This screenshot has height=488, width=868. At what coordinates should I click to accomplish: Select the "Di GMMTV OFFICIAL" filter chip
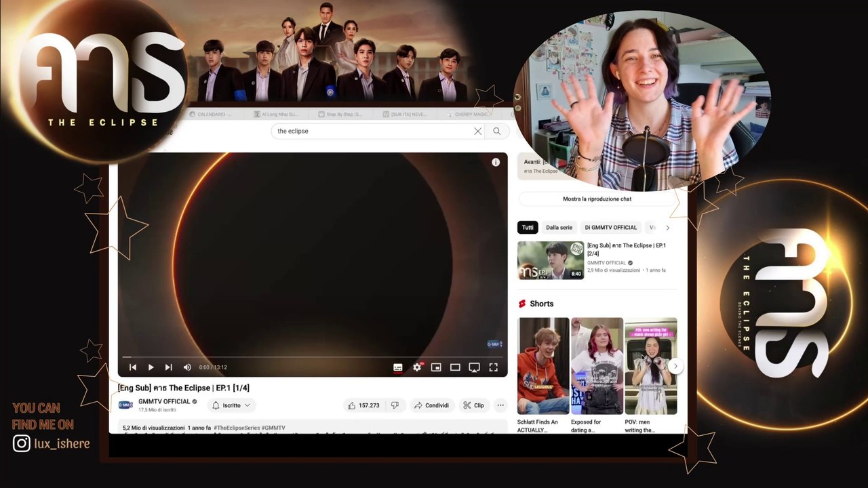pos(611,228)
